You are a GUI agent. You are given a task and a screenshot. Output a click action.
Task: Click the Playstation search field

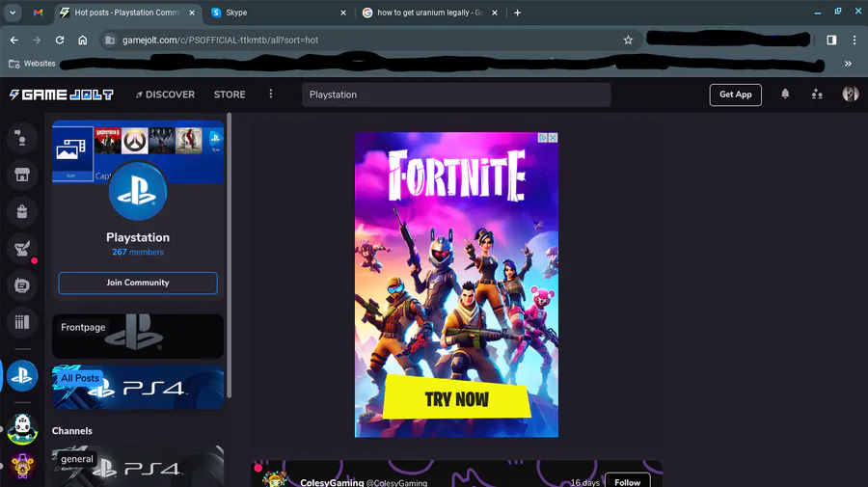[x=456, y=95]
